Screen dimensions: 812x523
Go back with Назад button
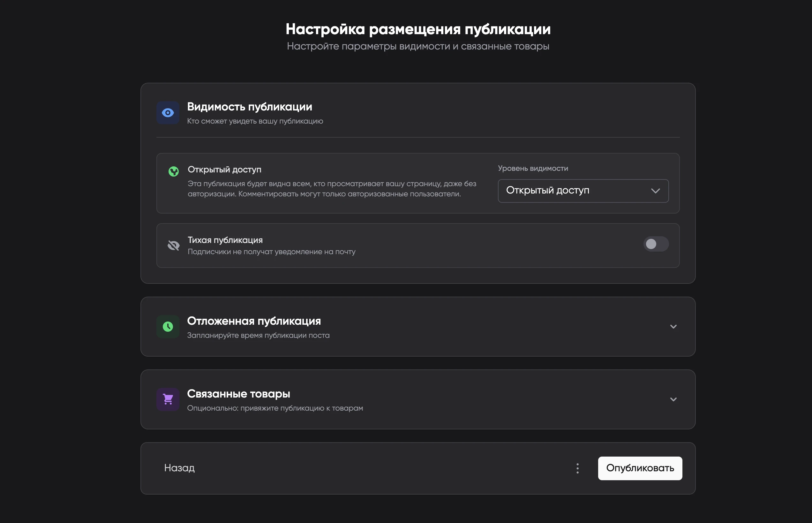tap(179, 468)
